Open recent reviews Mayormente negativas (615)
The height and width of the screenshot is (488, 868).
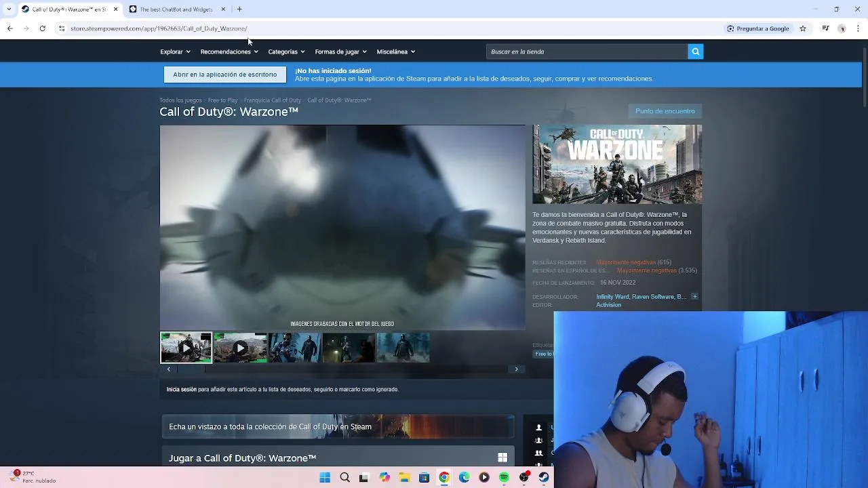(633, 262)
